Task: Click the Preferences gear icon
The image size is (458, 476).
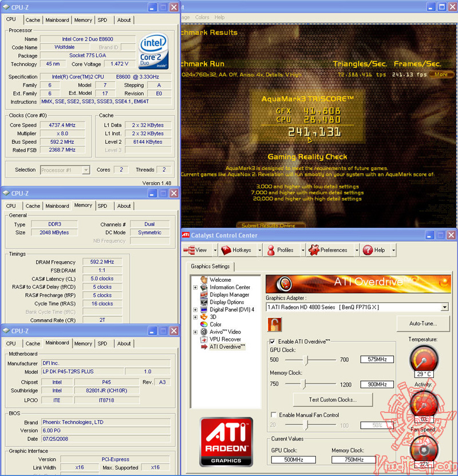Action: tap(314, 250)
